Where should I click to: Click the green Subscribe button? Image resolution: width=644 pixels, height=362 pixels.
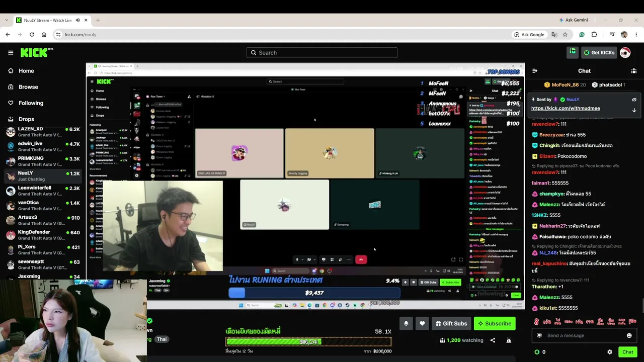point(495,323)
